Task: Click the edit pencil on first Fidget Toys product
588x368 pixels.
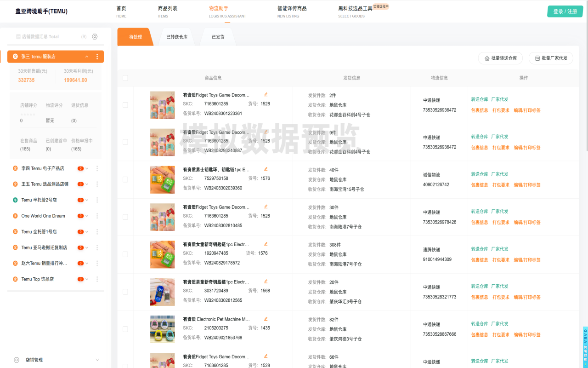Action: [266, 93]
